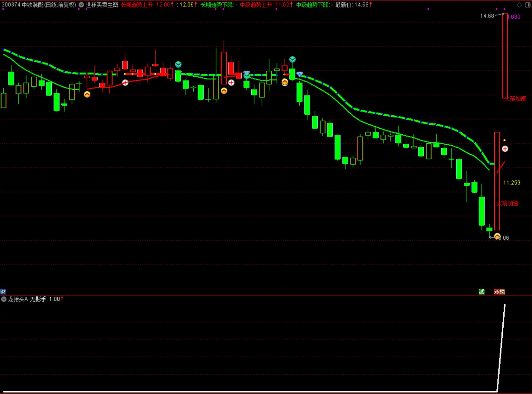The width and height of the screenshot is (532, 394).
Task: Click the lower 火箭加速 label near 11.259
Action: click(x=508, y=203)
